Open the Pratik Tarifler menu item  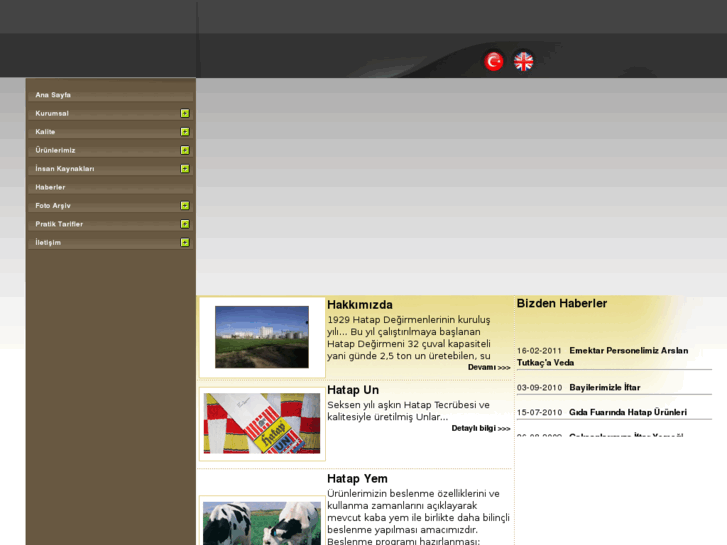pyautogui.click(x=110, y=224)
